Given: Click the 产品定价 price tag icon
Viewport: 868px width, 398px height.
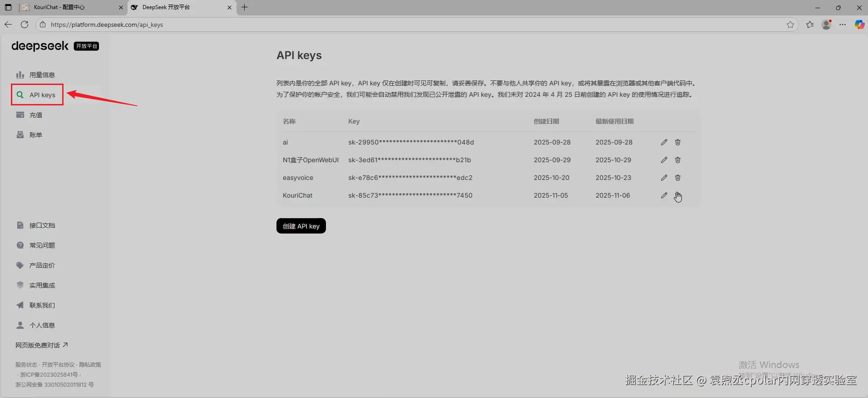Looking at the screenshot, I should point(20,265).
